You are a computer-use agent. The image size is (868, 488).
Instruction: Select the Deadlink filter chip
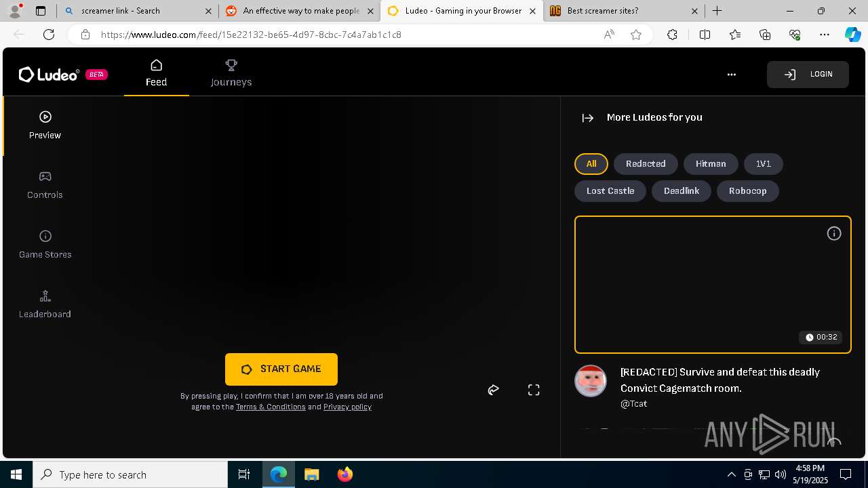[682, 191]
